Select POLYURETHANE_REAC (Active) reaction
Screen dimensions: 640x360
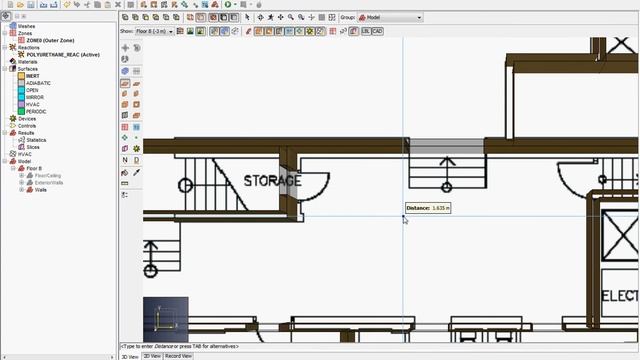pos(63,55)
